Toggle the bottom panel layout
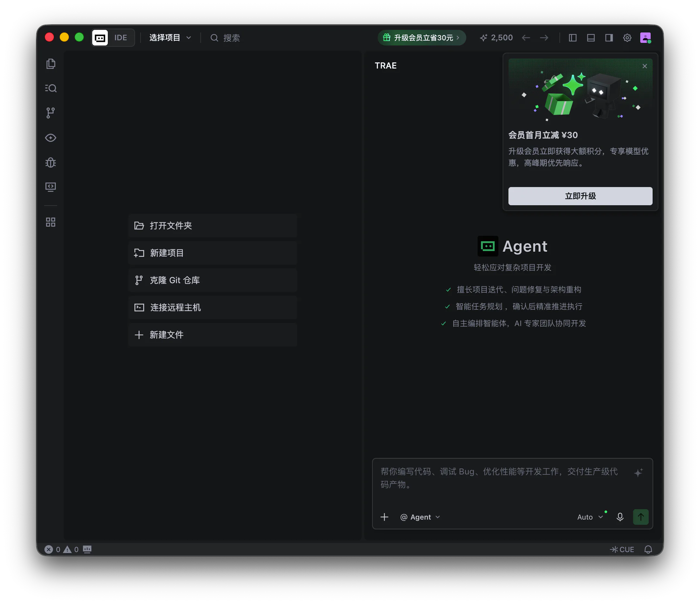The height and width of the screenshot is (604, 700). point(591,37)
